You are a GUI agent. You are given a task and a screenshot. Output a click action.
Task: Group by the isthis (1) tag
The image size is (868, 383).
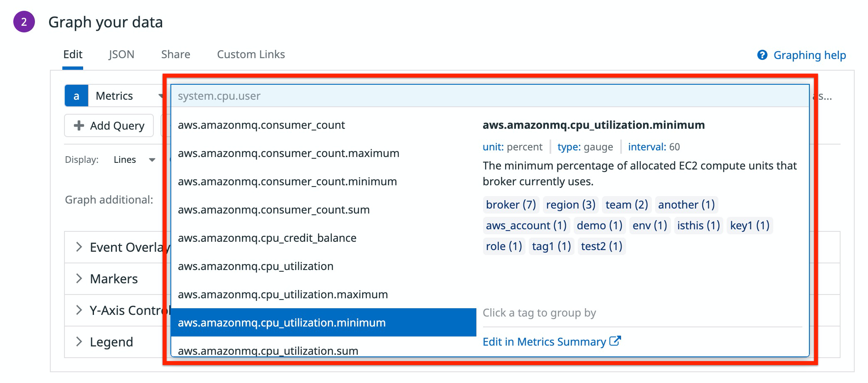(x=698, y=225)
